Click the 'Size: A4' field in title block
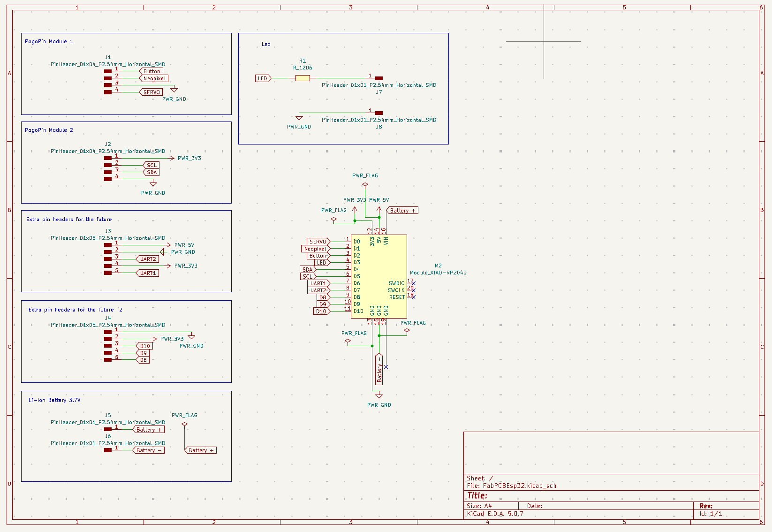 479,506
